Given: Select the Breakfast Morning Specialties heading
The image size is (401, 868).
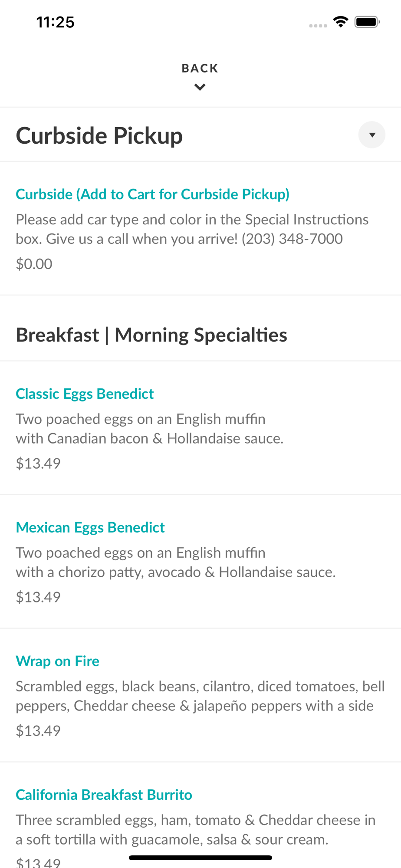Looking at the screenshot, I should (x=151, y=335).
